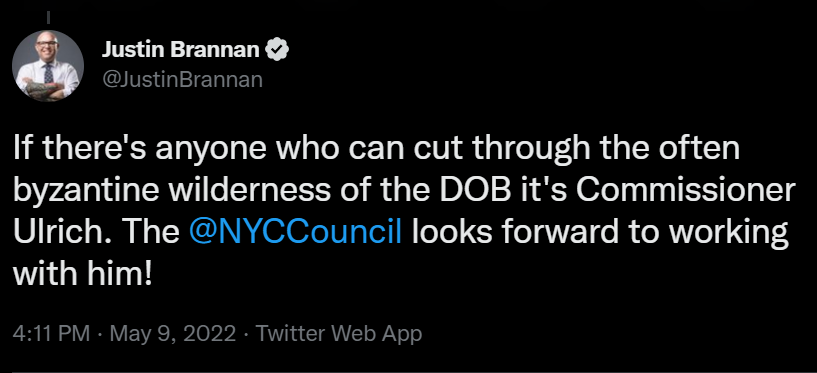
Task: Open Justin Brannan's profile avatar photo
Action: click(48, 66)
